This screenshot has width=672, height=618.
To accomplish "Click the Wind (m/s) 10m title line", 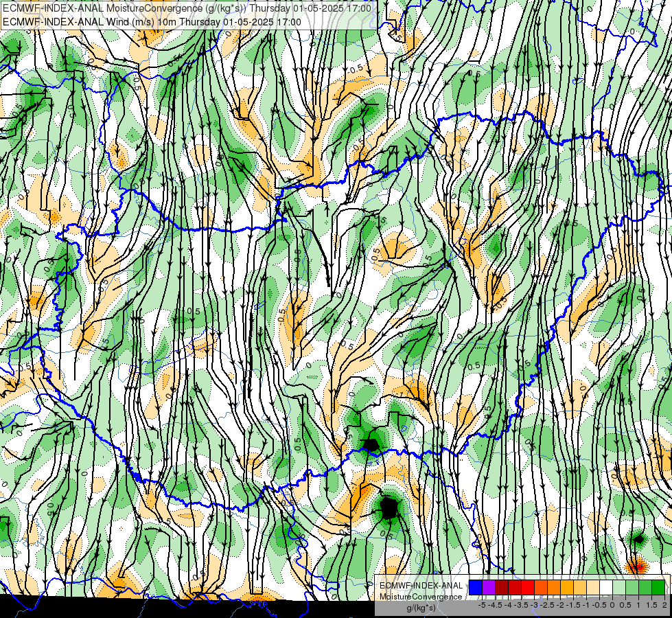I will pyautogui.click(x=152, y=22).
